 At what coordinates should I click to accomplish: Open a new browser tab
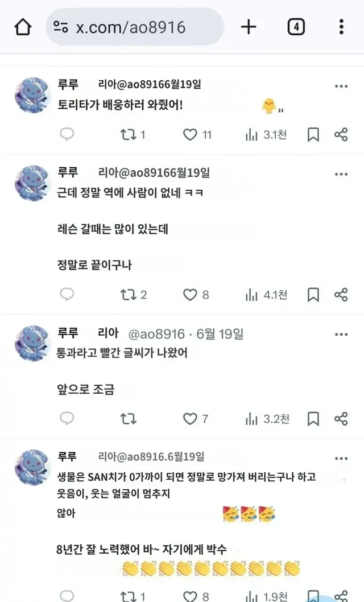tap(249, 27)
